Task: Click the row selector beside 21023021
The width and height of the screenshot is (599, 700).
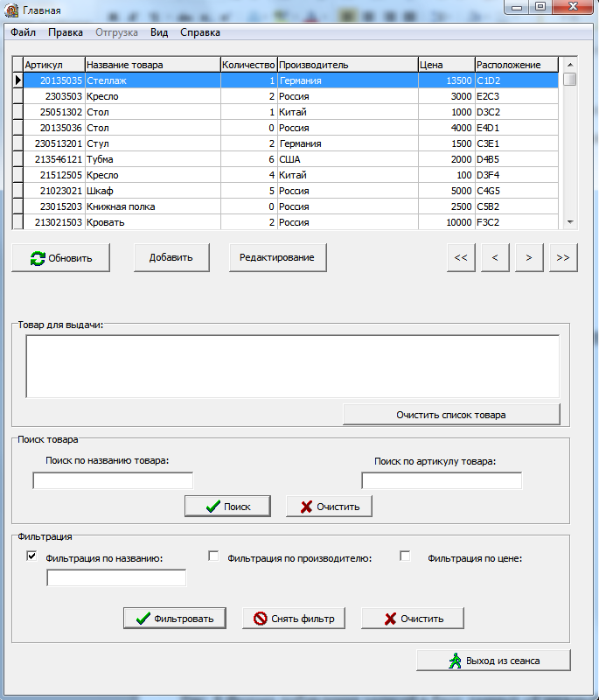Action: pyautogui.click(x=17, y=191)
